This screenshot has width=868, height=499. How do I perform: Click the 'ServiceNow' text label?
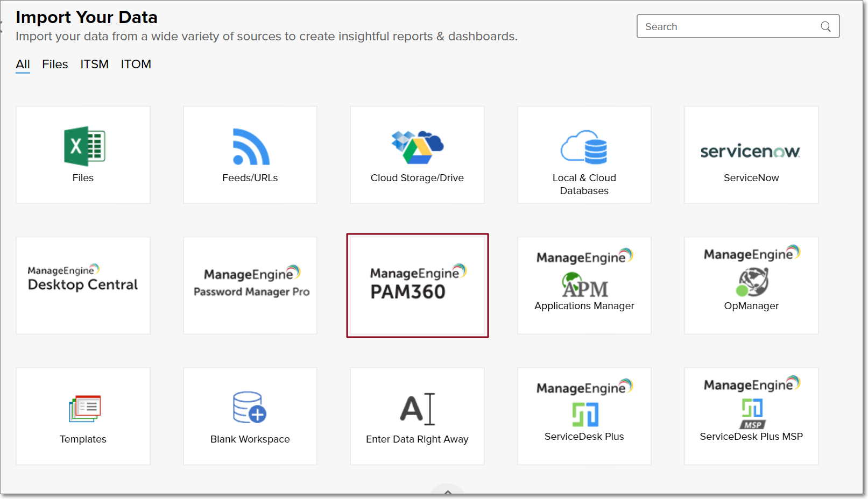(x=751, y=178)
